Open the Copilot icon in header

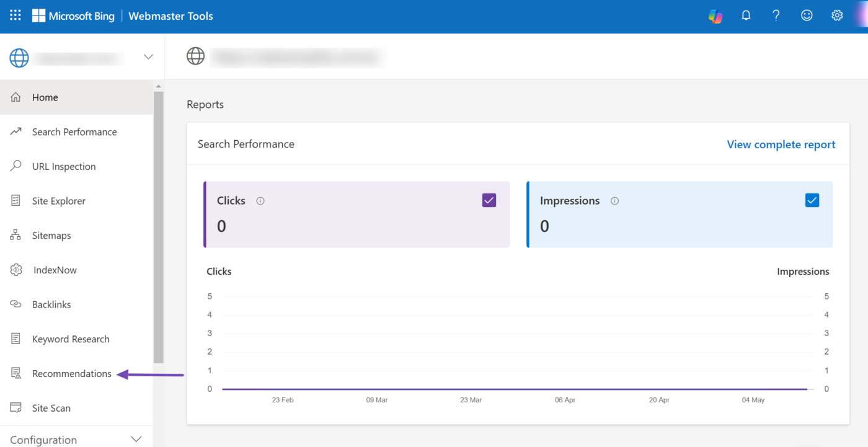point(715,16)
